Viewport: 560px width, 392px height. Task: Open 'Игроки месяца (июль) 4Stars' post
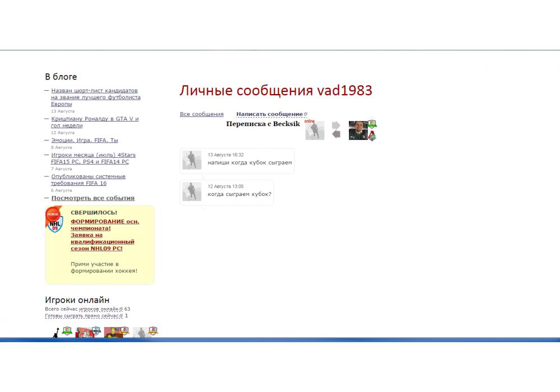(x=93, y=158)
